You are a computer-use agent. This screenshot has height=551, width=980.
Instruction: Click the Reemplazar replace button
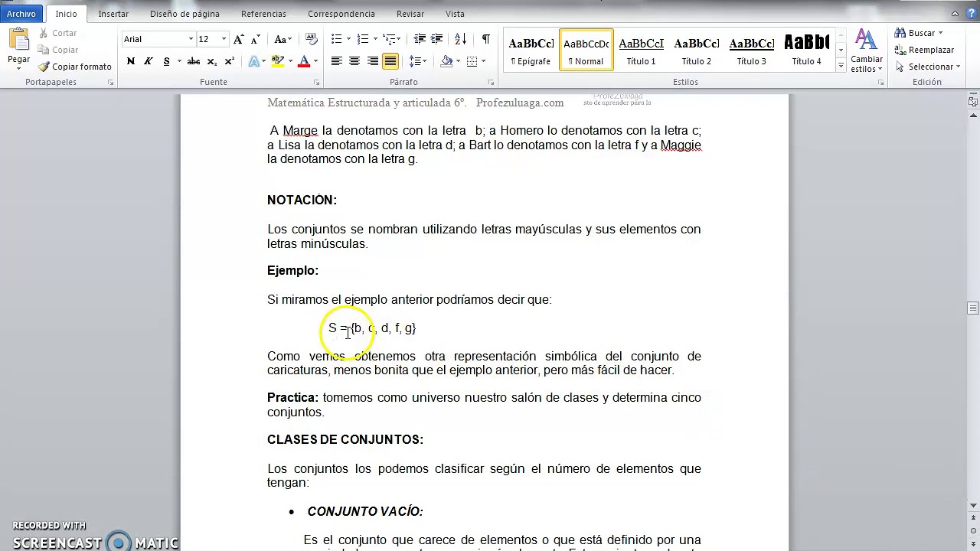pyautogui.click(x=924, y=50)
